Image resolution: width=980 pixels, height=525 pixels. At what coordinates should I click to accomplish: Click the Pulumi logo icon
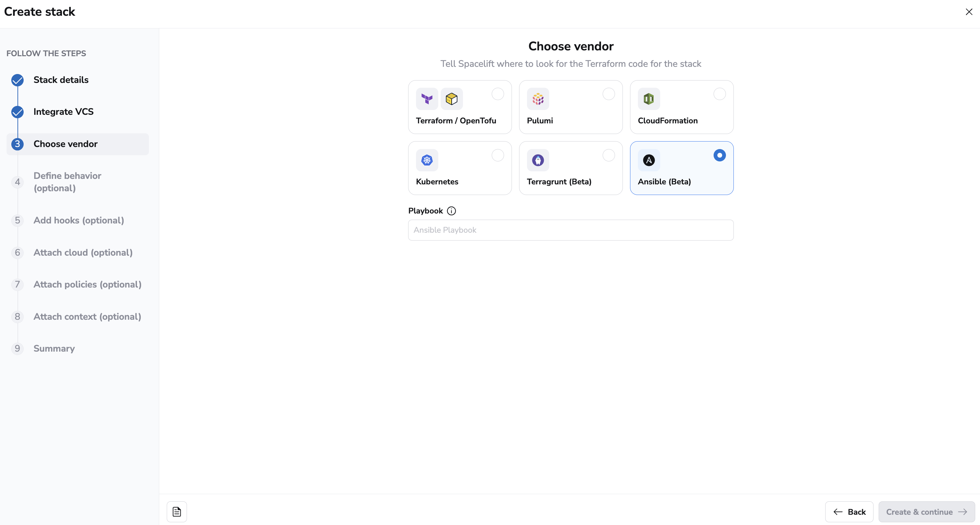(538, 99)
